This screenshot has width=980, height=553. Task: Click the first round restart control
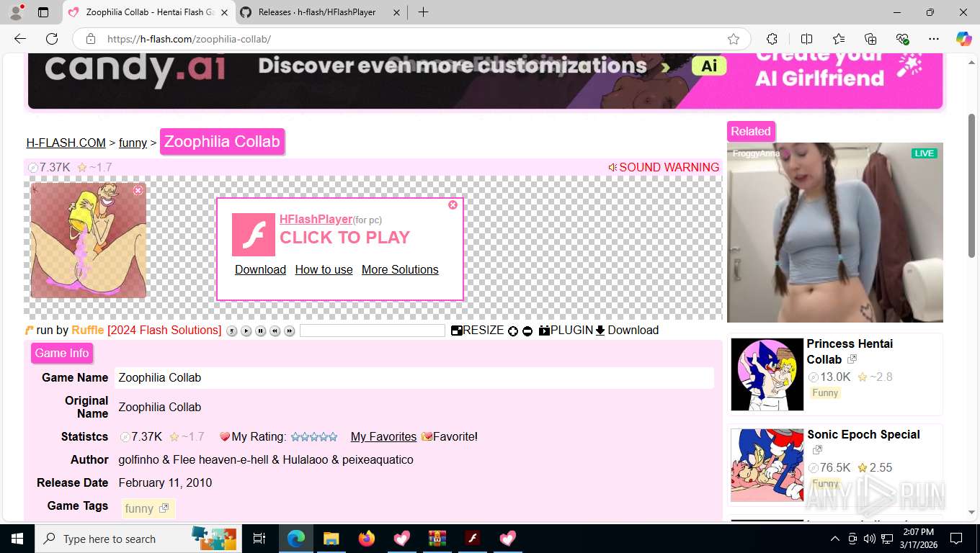(231, 331)
